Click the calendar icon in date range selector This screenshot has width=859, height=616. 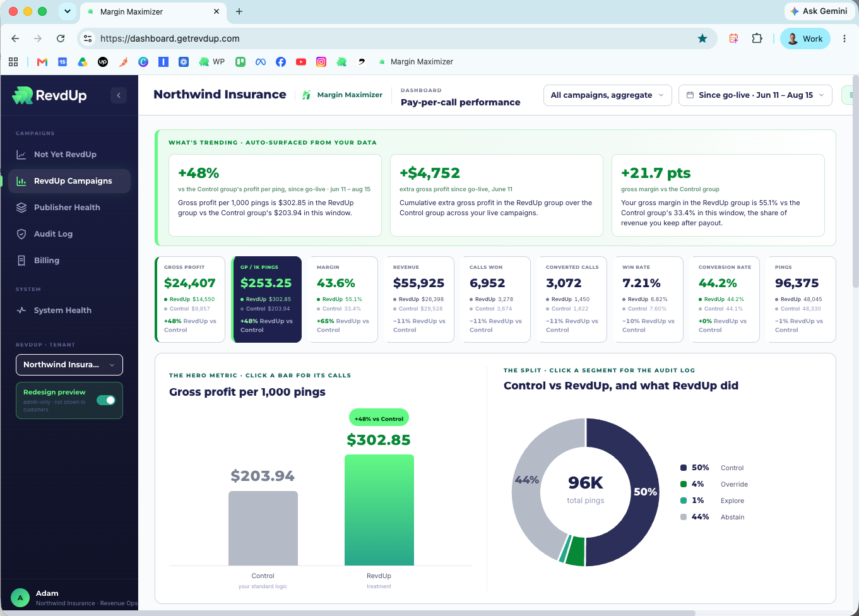tap(690, 95)
